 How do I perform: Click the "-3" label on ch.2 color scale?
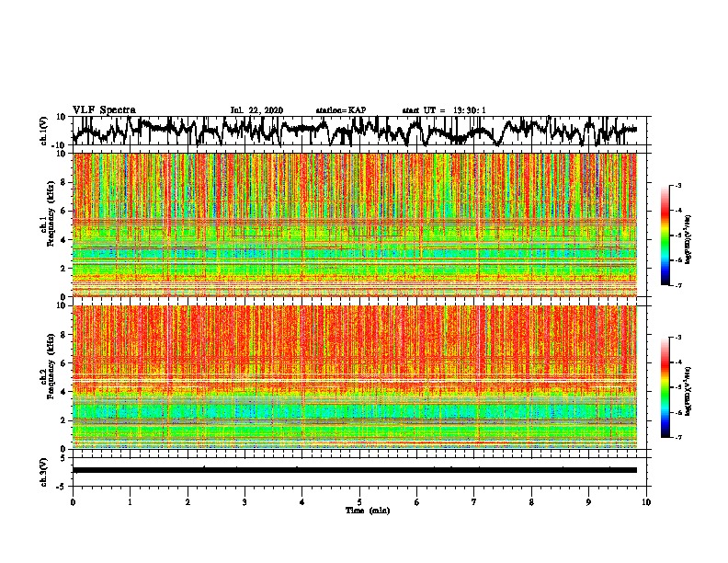pyautogui.click(x=677, y=338)
